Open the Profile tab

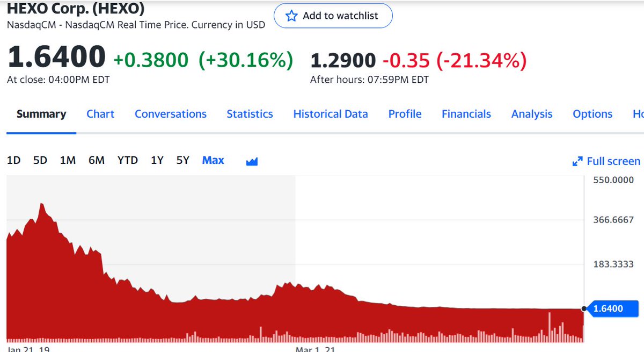click(x=405, y=114)
